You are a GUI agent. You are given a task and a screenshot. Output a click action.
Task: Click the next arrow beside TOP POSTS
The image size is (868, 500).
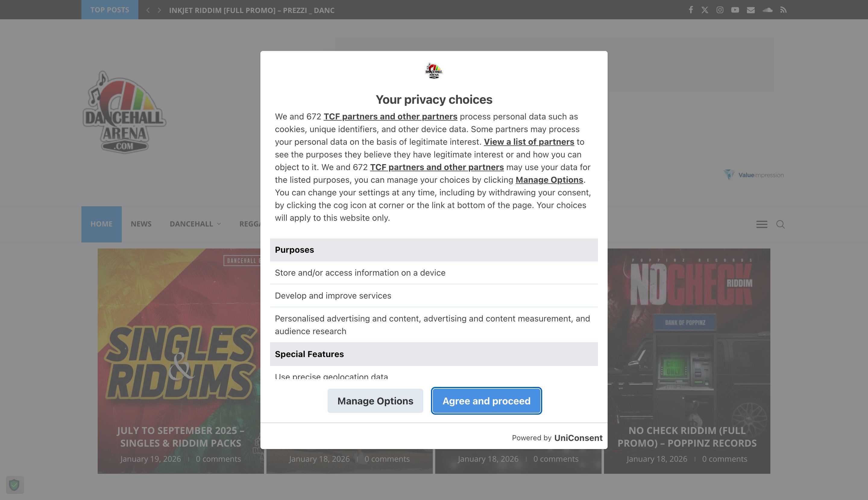[x=159, y=10]
